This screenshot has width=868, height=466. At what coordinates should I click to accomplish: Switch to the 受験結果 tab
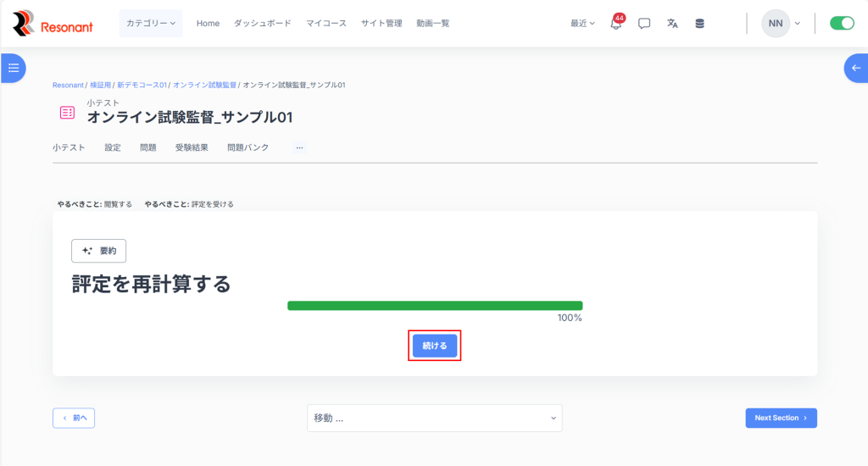click(x=192, y=147)
